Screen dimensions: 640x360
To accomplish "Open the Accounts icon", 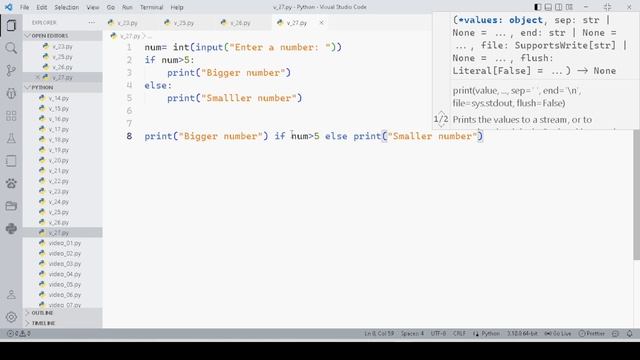I will pos(11,295).
